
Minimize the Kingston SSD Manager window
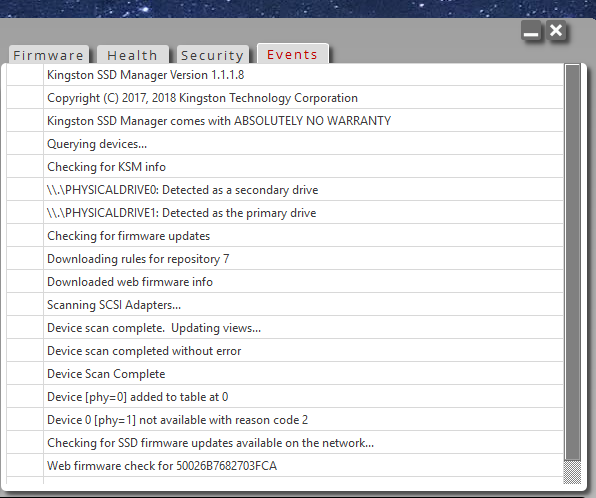pyautogui.click(x=531, y=31)
